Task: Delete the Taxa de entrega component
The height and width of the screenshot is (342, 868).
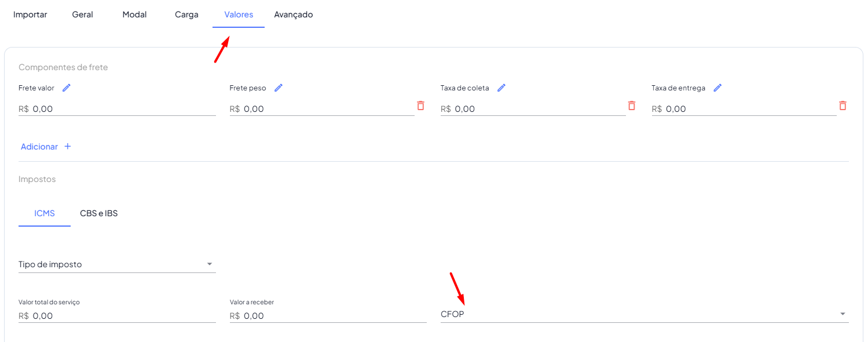Action: tap(843, 105)
